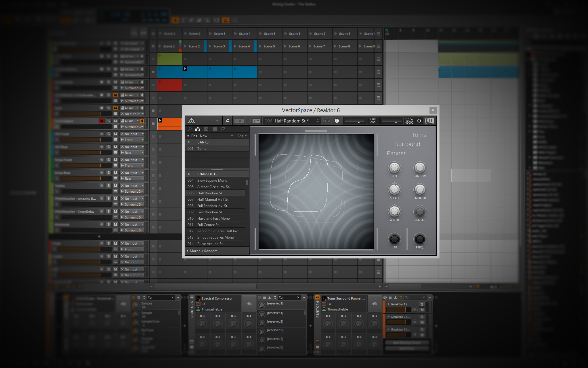Viewport: 588px width, 368px height.
Task: Open the Ens - New dropdown
Action: (x=210, y=136)
